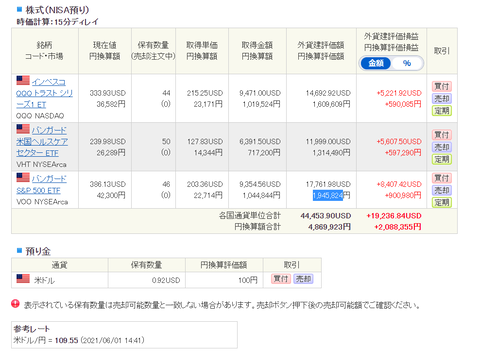Click QQQ NASDAQ ticker text
Screen dimensions: 480x362
tap(40, 116)
